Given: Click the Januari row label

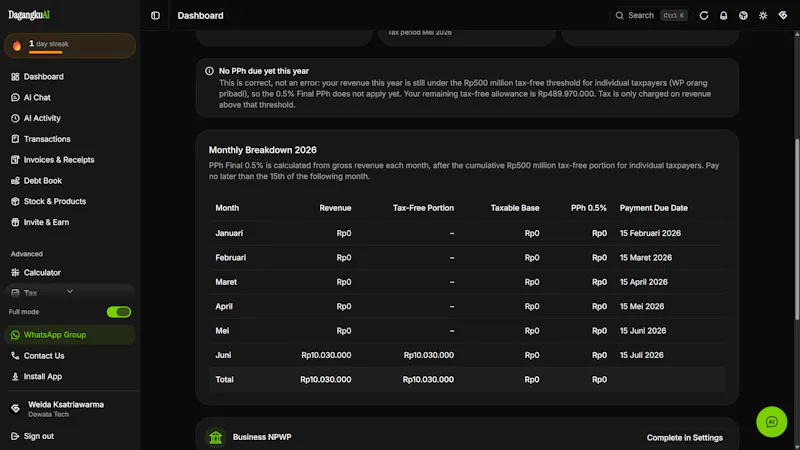Looking at the screenshot, I should pyautogui.click(x=229, y=233).
